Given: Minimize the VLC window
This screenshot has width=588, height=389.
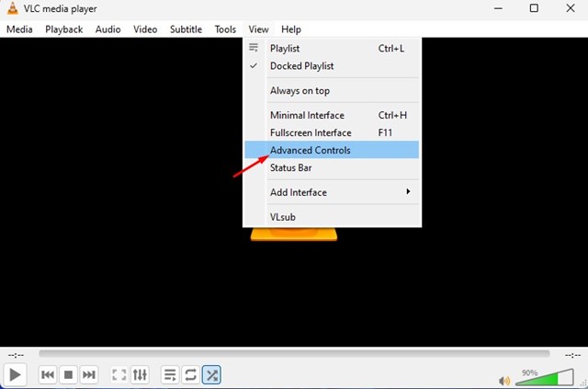Looking at the screenshot, I should click(498, 8).
